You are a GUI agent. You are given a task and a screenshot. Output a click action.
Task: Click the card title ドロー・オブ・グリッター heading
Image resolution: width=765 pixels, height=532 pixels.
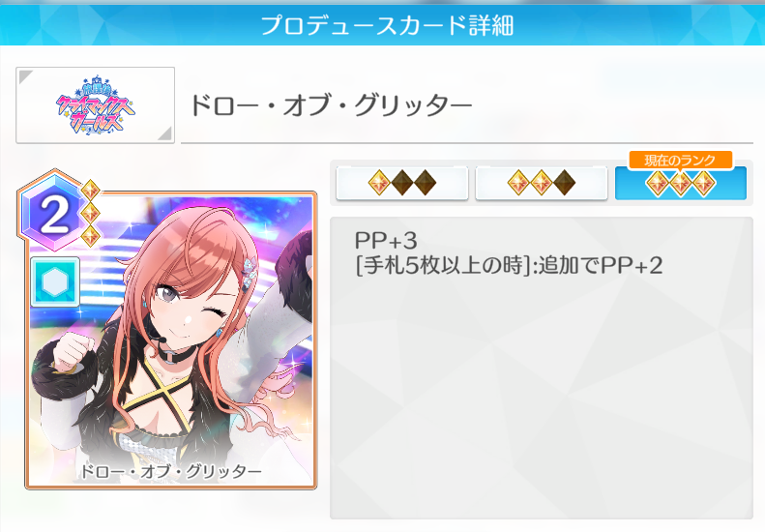tap(332, 104)
